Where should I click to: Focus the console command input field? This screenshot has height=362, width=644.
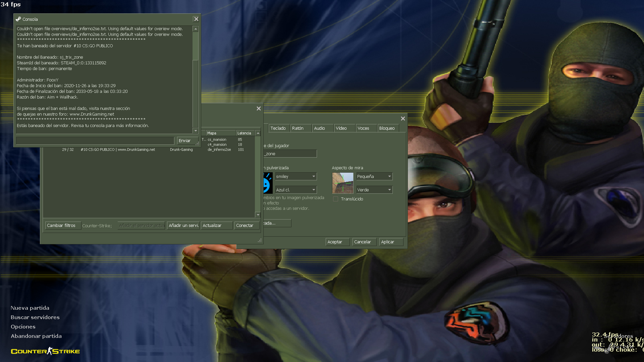click(95, 141)
